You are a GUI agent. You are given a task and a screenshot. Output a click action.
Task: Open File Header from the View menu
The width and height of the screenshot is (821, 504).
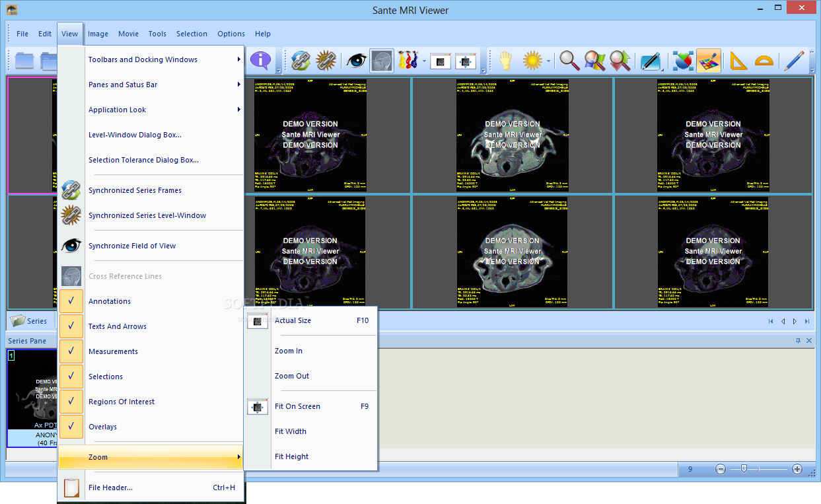110,487
